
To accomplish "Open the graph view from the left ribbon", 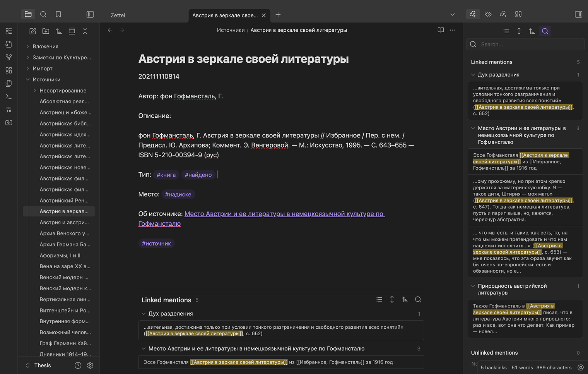I will click(9, 57).
